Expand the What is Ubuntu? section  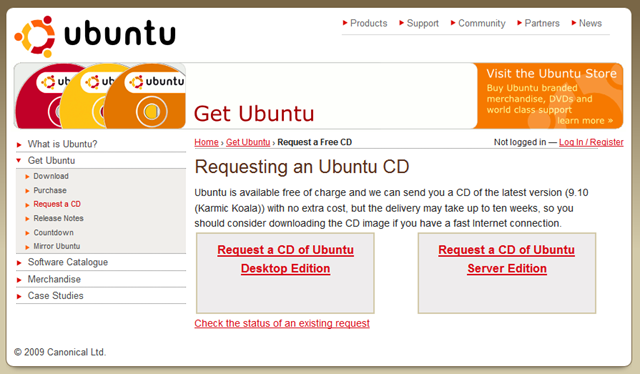pyautogui.click(x=62, y=144)
